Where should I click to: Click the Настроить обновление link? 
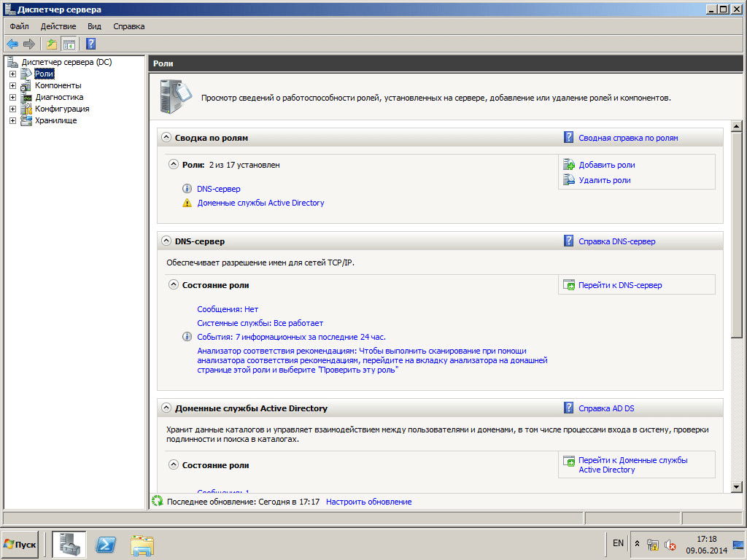click(368, 502)
